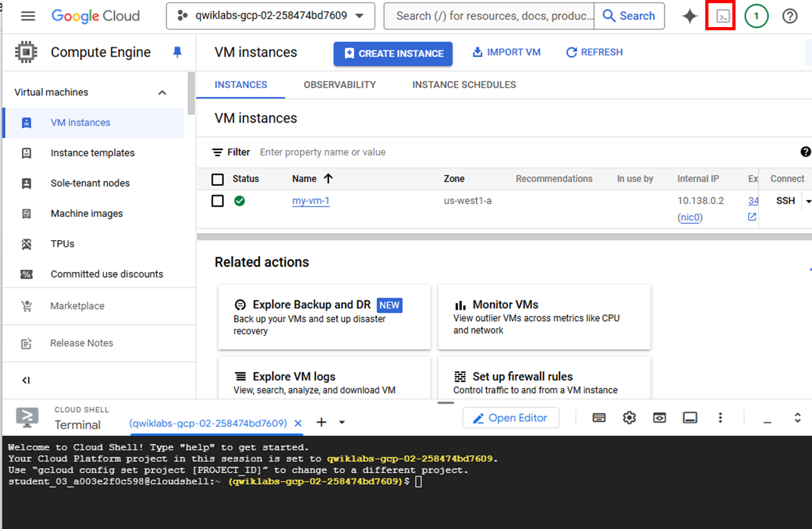Click the IMPORT VM button
Image resolution: width=812 pixels, height=529 pixels.
(x=507, y=52)
